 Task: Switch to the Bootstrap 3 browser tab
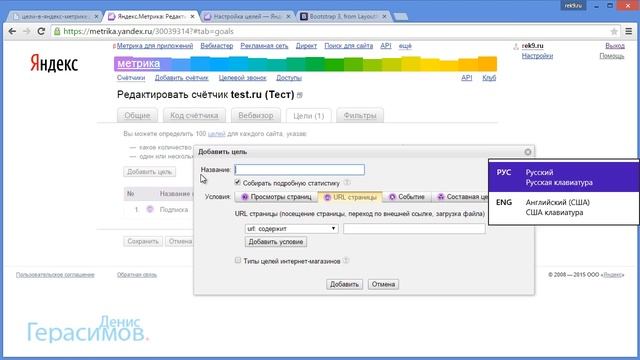pyautogui.click(x=343, y=17)
